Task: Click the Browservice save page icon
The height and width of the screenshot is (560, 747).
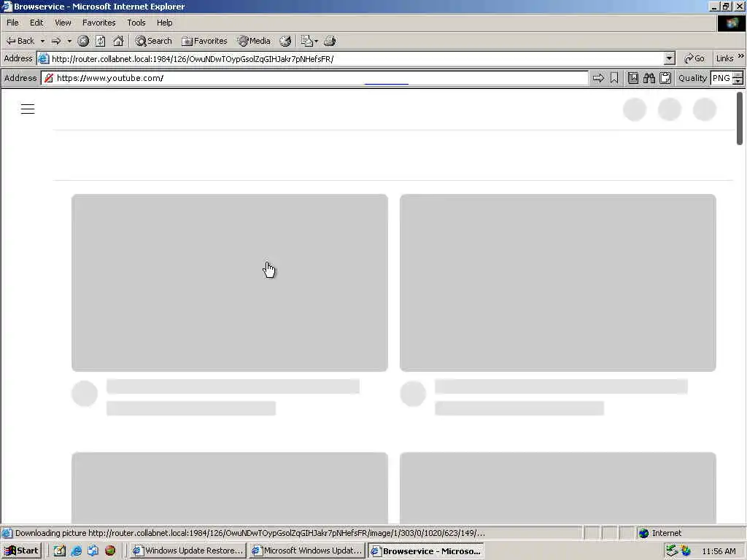Action: [633, 78]
